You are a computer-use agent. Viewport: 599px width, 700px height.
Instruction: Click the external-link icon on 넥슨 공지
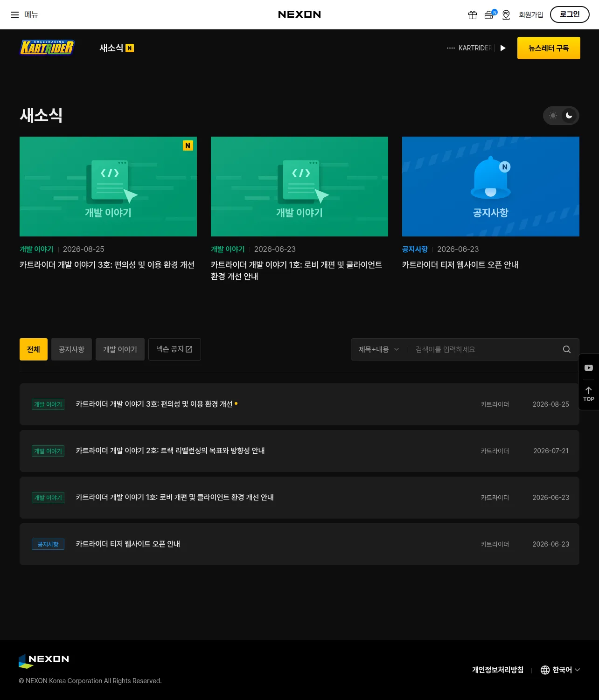pos(189,349)
